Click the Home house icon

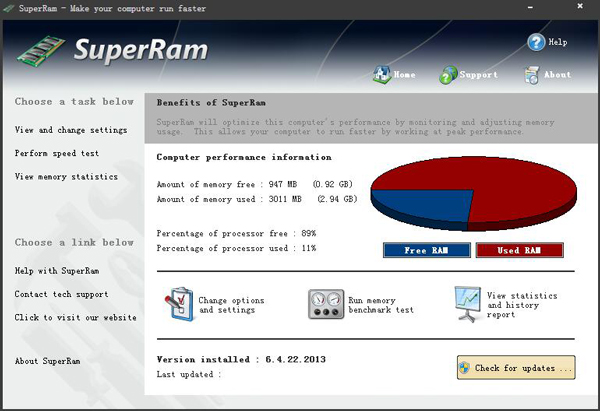[x=382, y=74]
